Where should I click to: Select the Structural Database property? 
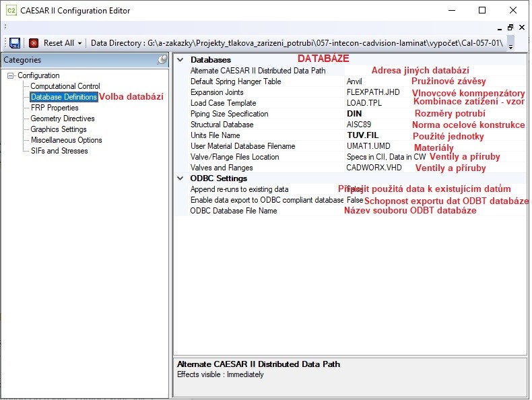(222, 125)
